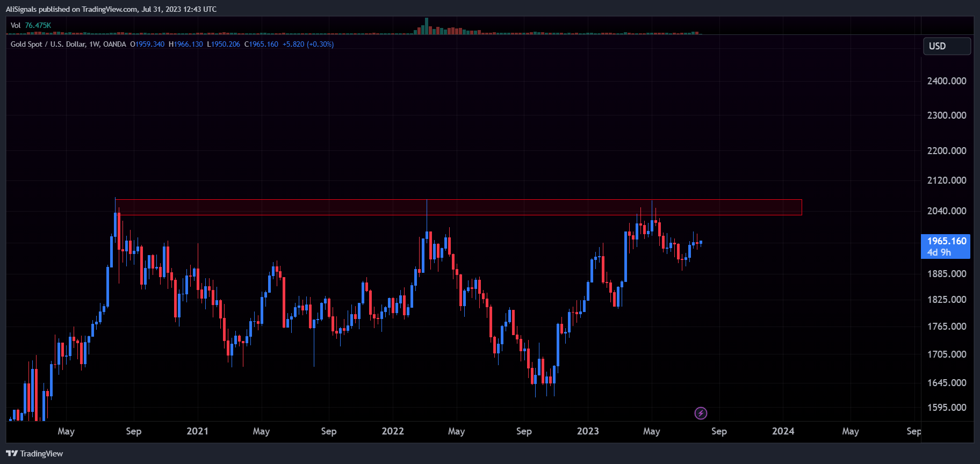980x464 pixels.
Task: Click the 2300.000 price axis label
Action: tap(947, 115)
